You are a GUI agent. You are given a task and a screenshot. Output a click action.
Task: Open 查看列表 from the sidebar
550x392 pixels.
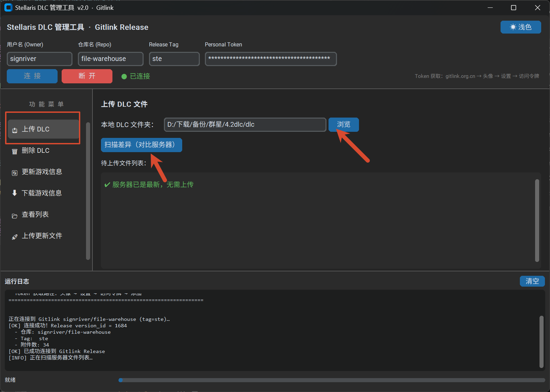pyautogui.click(x=43, y=214)
